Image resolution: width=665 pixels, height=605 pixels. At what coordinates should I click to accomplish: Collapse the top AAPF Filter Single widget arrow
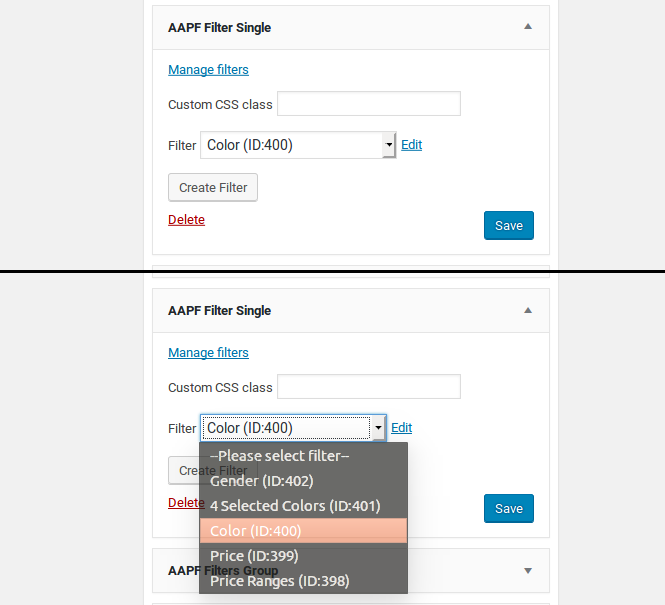pyautogui.click(x=528, y=27)
